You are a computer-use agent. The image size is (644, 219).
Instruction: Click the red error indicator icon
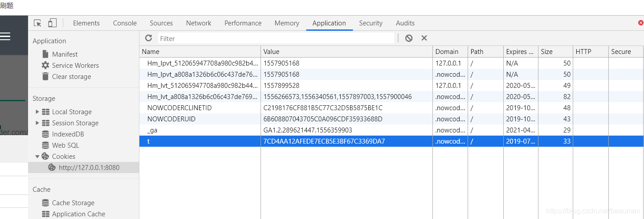pyautogui.click(x=641, y=23)
